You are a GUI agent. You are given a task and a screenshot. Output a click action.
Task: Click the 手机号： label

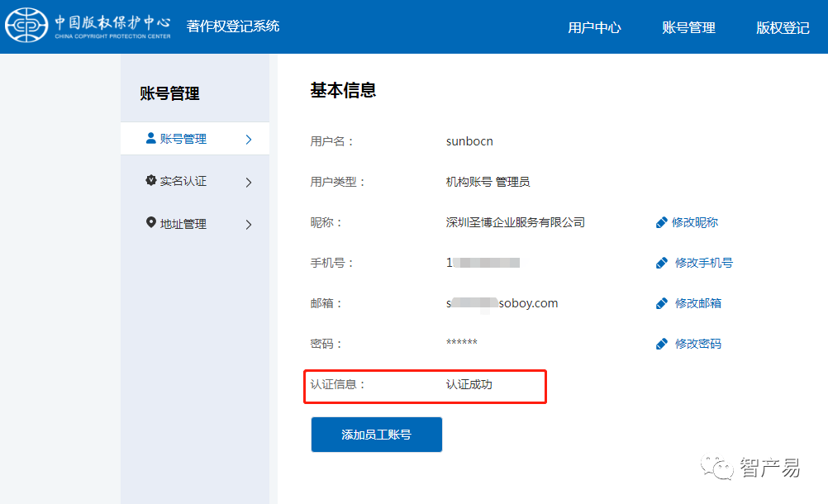point(331,263)
